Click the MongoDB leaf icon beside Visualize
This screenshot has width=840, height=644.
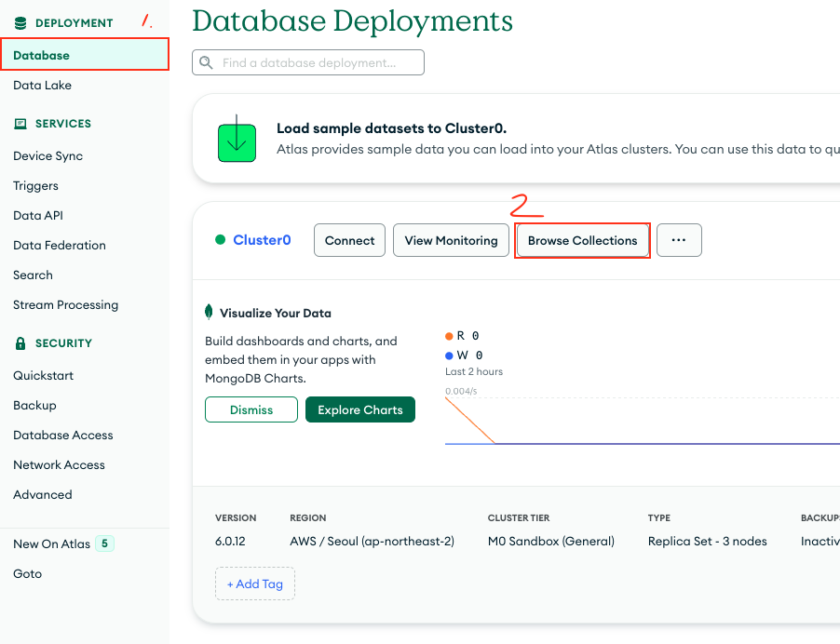tap(209, 312)
